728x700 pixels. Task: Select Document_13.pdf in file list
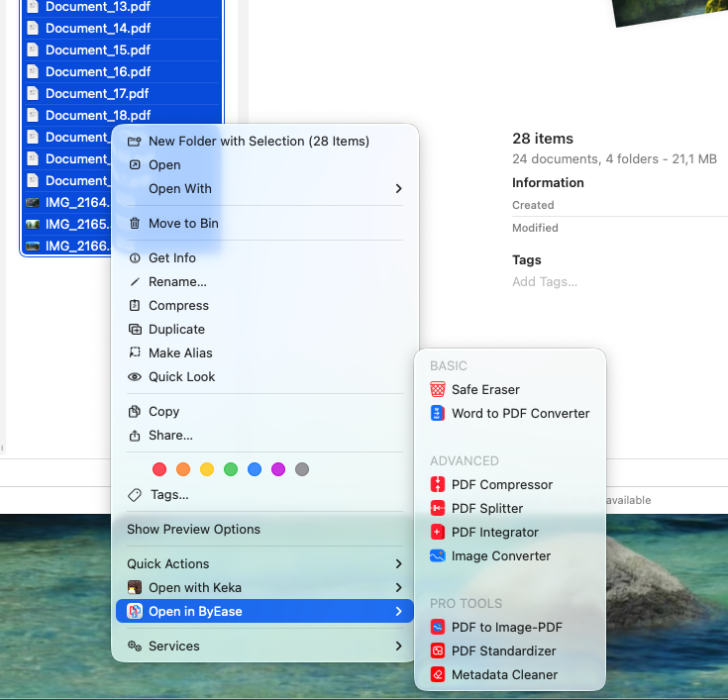(x=122, y=7)
